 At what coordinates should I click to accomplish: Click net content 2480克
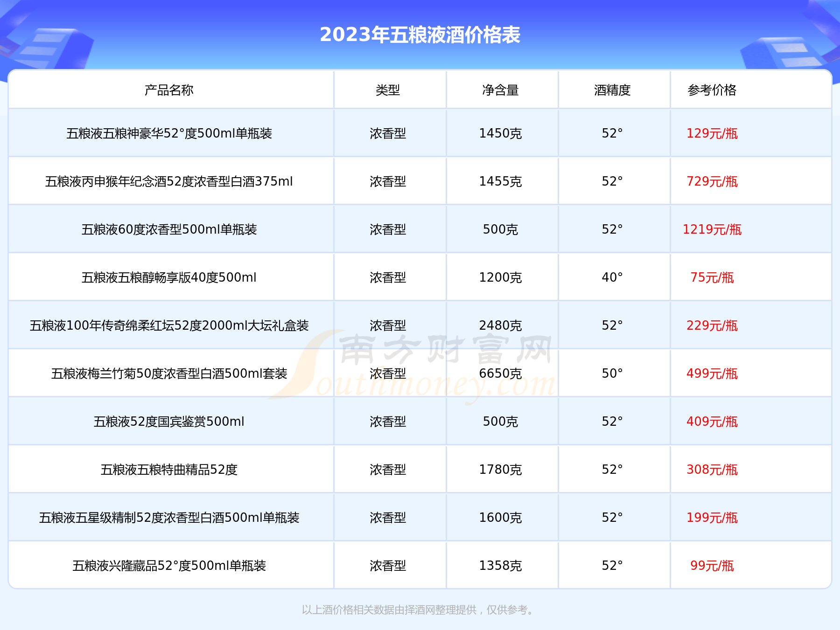click(500, 325)
